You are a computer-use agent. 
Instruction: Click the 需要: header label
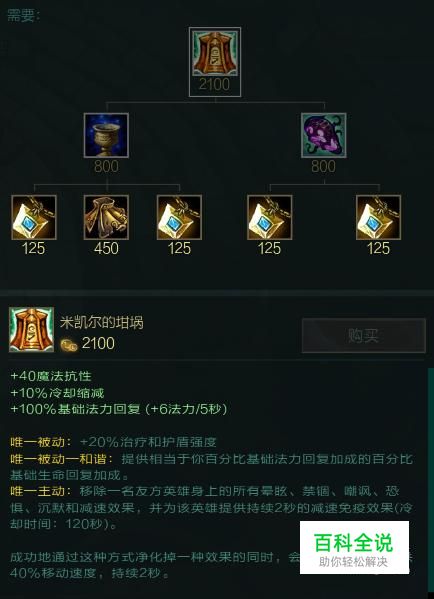point(24,16)
